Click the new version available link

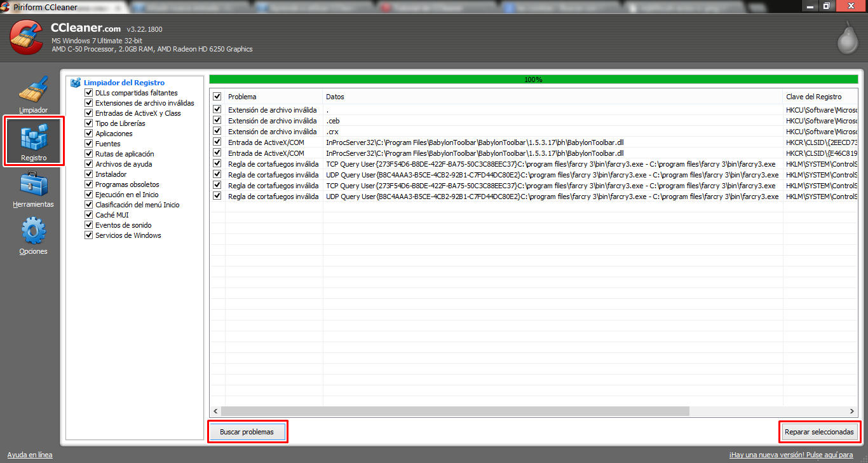tap(791, 455)
